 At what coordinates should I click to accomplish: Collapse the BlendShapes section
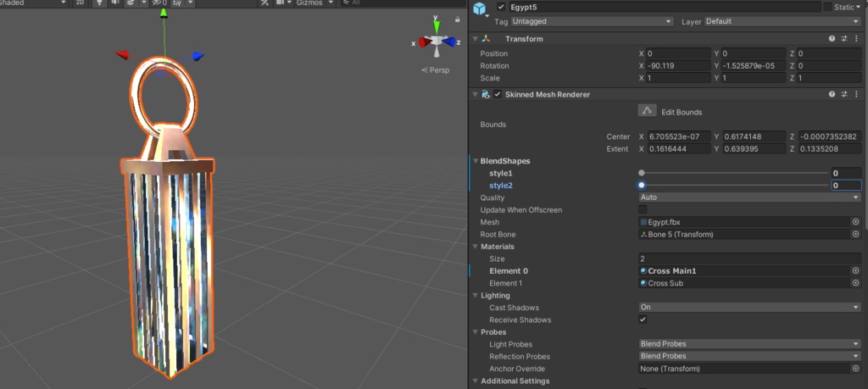(476, 161)
